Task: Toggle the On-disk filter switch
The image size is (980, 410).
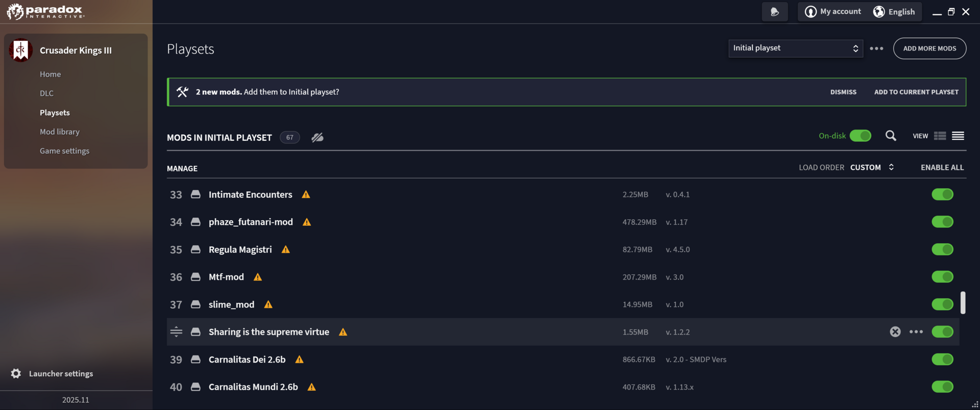Action: [861, 136]
